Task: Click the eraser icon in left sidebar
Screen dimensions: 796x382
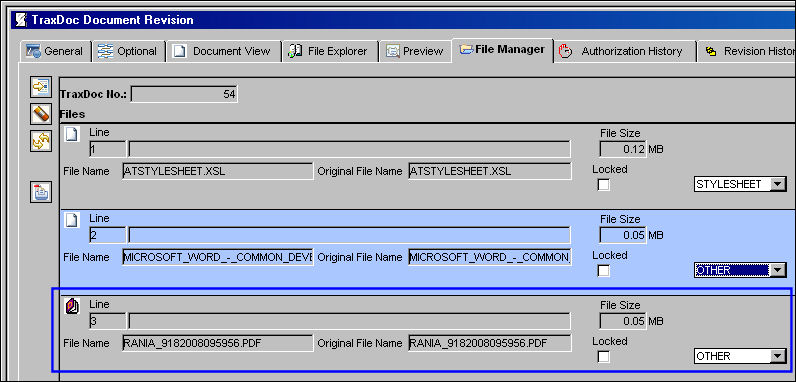Action: 41,114
